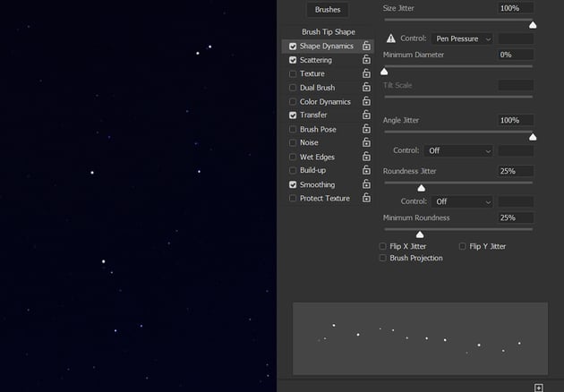Screen dimensions: 564x392
Task: Toggle the lock icon for Transfer
Action: coord(366,115)
